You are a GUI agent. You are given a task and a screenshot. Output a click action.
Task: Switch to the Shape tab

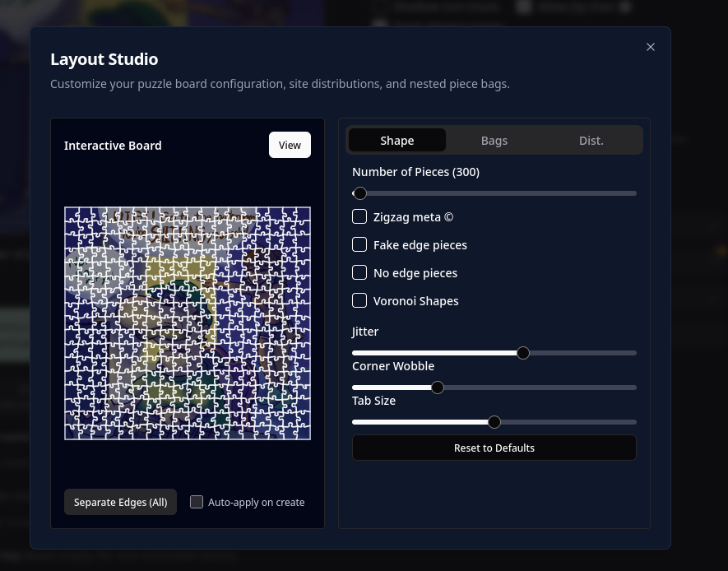coord(397,140)
